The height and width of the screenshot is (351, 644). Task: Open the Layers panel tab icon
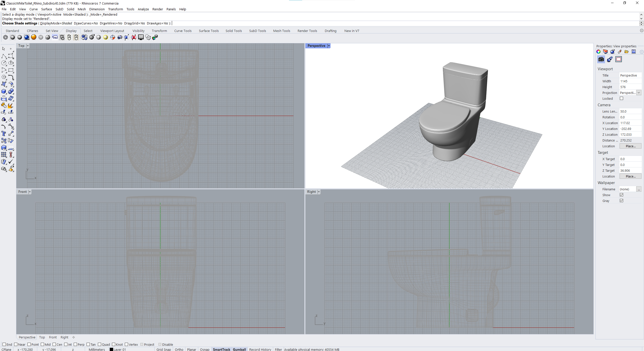pos(605,52)
